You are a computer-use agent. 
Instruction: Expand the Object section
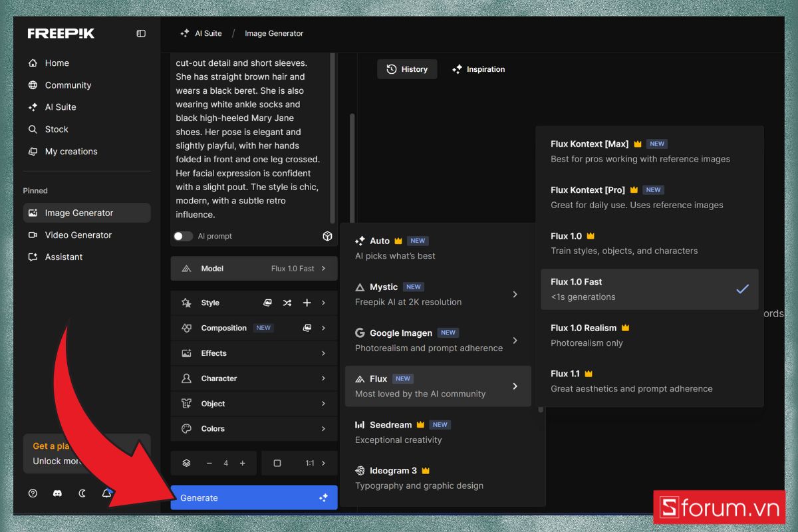254,404
